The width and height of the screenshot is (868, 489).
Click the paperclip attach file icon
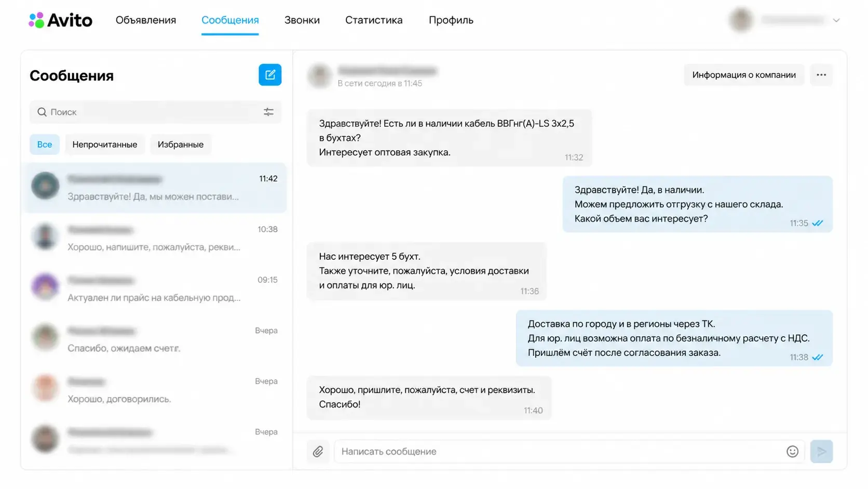pos(318,452)
